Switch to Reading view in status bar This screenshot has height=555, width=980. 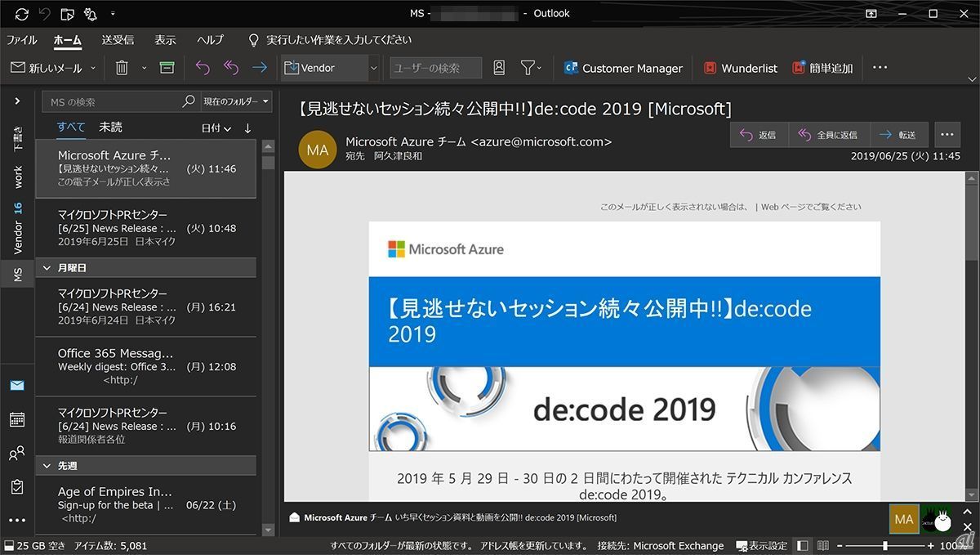tap(823, 545)
